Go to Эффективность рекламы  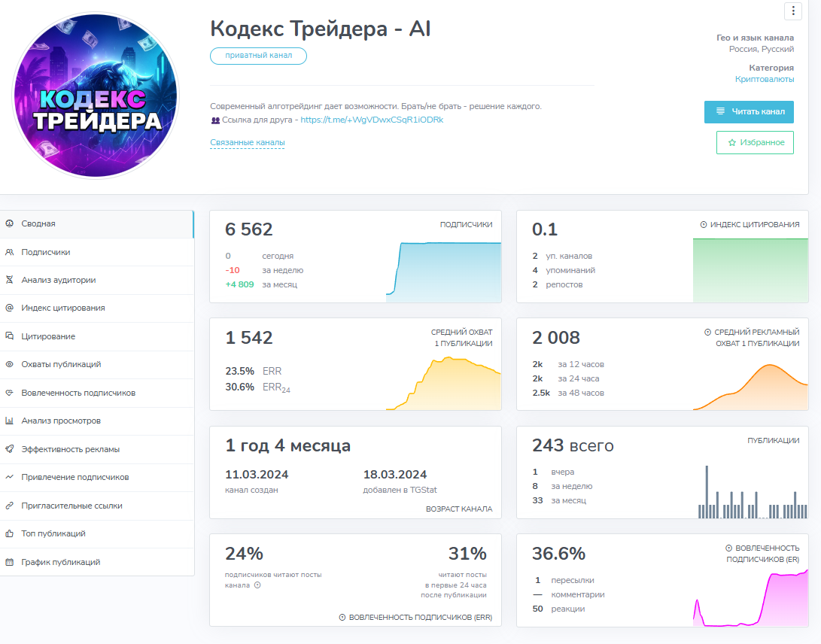[97, 449]
